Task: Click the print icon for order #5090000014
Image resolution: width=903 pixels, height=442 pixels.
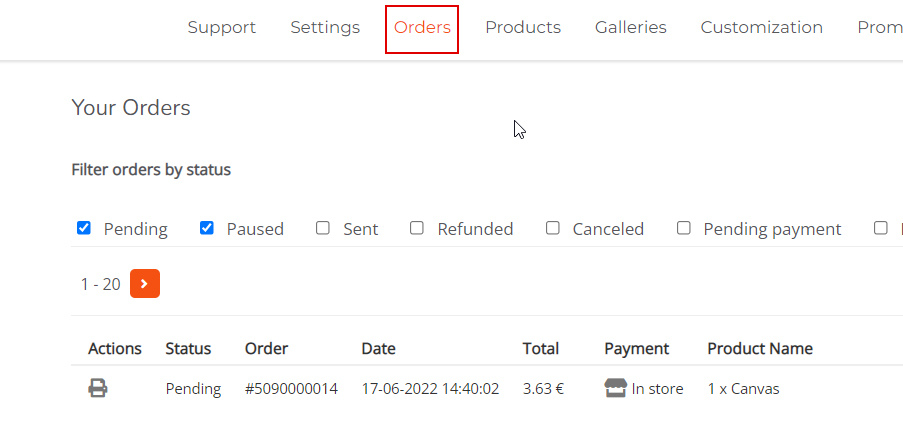Action: (x=98, y=388)
